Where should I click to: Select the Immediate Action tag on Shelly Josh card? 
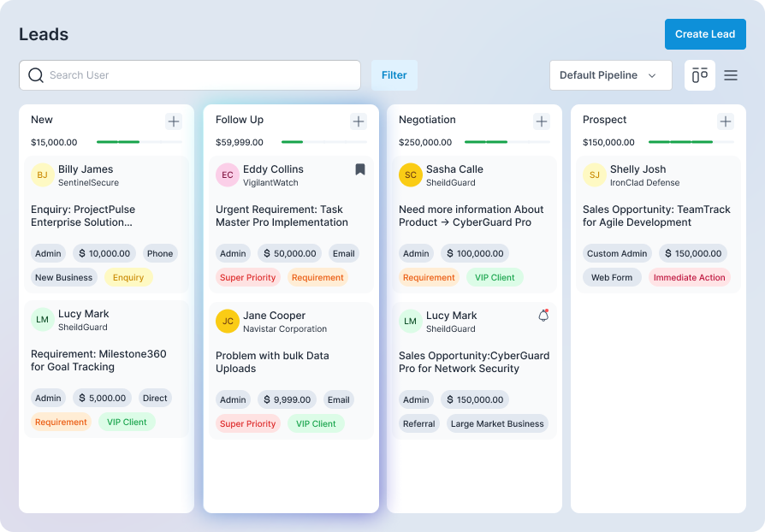pyautogui.click(x=689, y=277)
